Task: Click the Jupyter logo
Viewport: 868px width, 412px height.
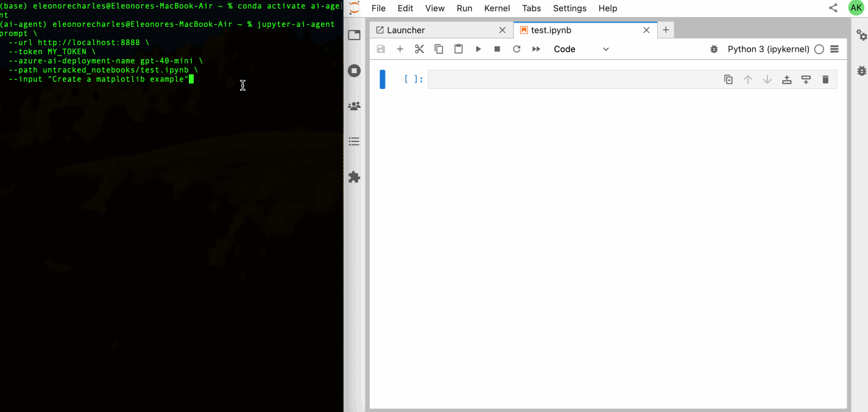Action: pyautogui.click(x=354, y=8)
